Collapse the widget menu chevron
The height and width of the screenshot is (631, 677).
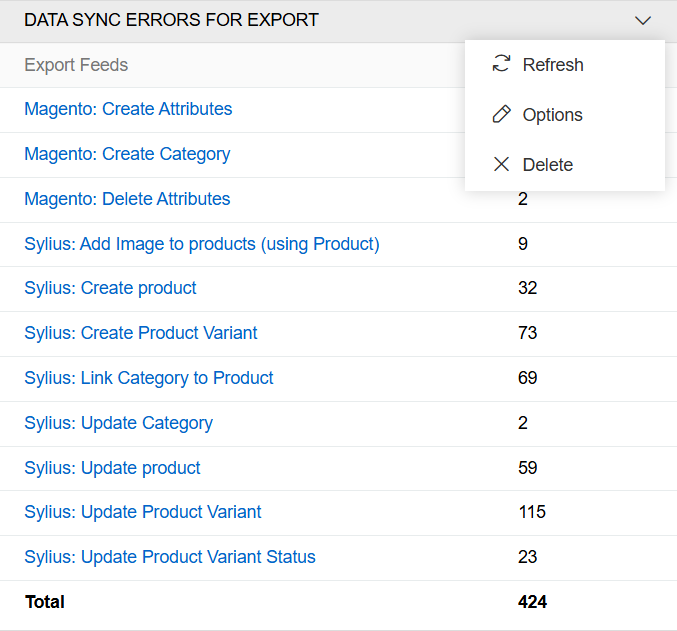point(643,20)
